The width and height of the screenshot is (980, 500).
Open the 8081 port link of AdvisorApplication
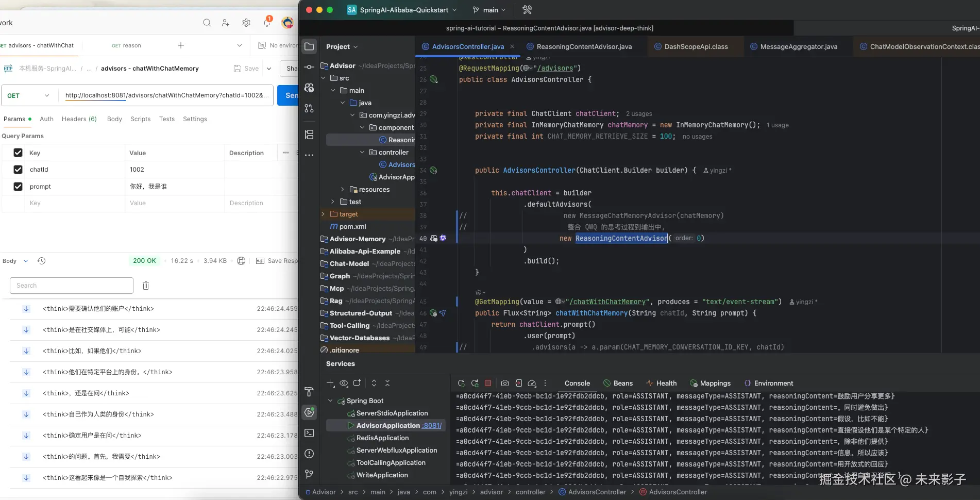432,425
